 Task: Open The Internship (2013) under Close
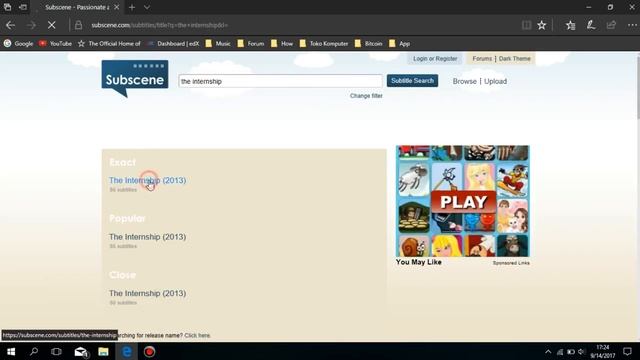(x=147, y=293)
